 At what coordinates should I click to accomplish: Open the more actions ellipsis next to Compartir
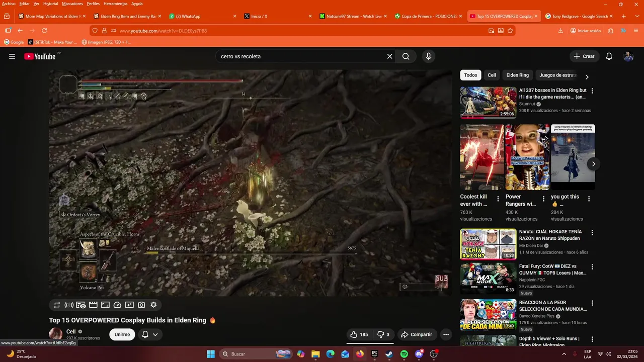(446, 334)
